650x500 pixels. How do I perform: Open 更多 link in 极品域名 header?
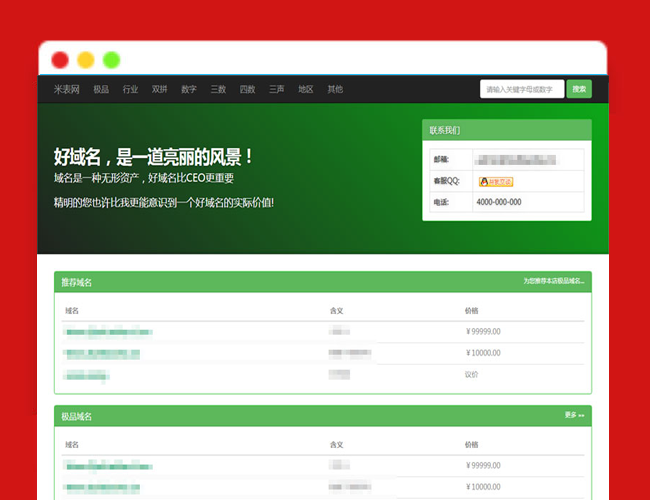pyautogui.click(x=574, y=415)
